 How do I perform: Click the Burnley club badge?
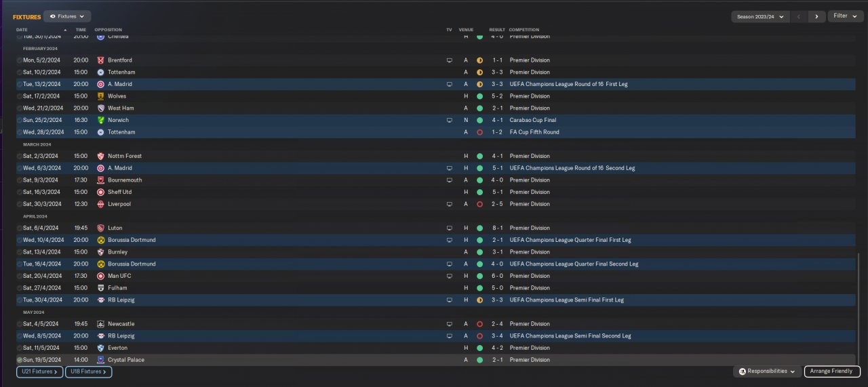point(100,252)
